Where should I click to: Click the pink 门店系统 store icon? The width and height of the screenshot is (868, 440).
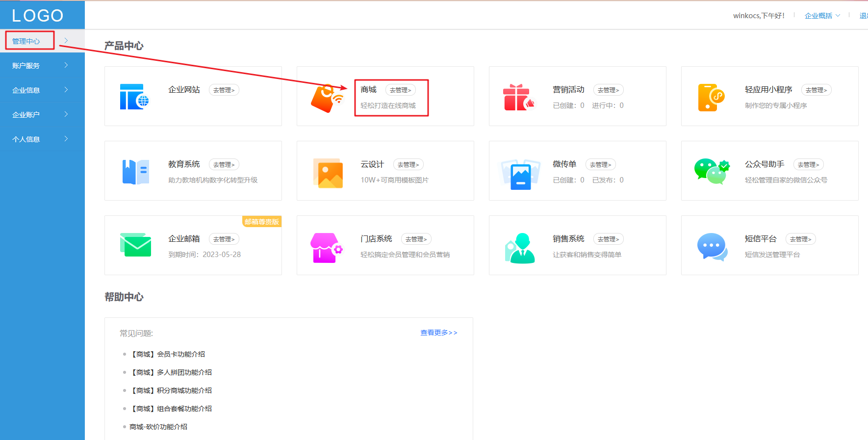tap(327, 248)
